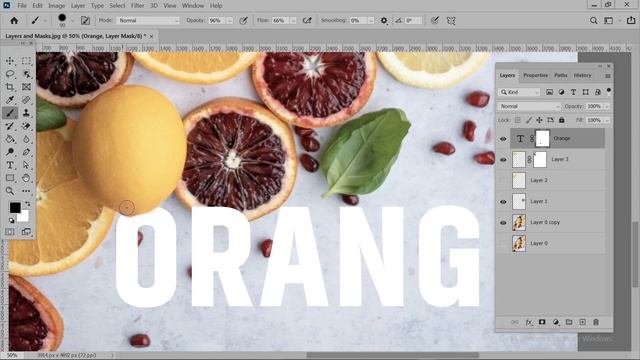Click the zoom level 50% field
The height and width of the screenshot is (360, 640).
12,356
